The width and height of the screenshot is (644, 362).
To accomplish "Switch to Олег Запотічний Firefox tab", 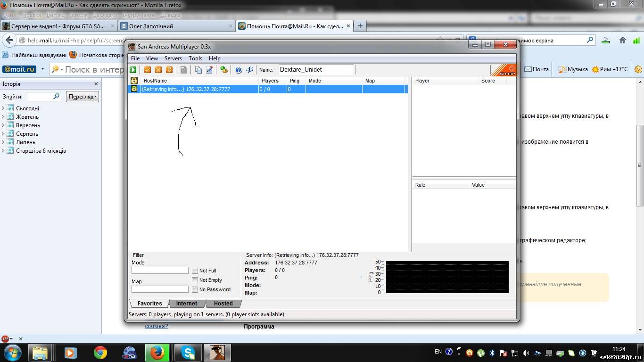I will click(176, 26).
